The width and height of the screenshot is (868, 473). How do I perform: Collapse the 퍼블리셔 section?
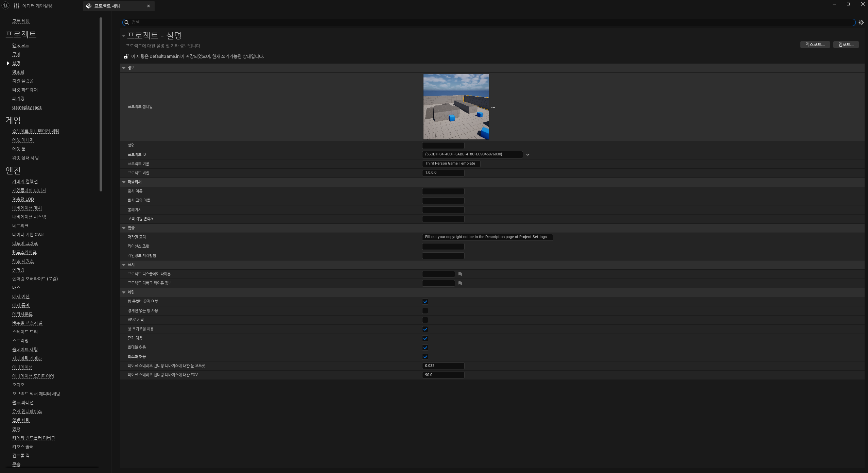(x=124, y=182)
